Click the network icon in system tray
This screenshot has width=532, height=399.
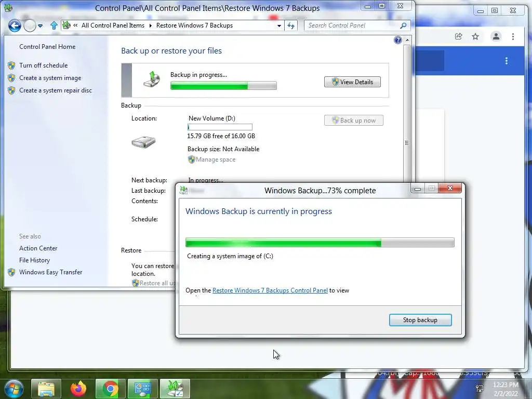(x=480, y=389)
